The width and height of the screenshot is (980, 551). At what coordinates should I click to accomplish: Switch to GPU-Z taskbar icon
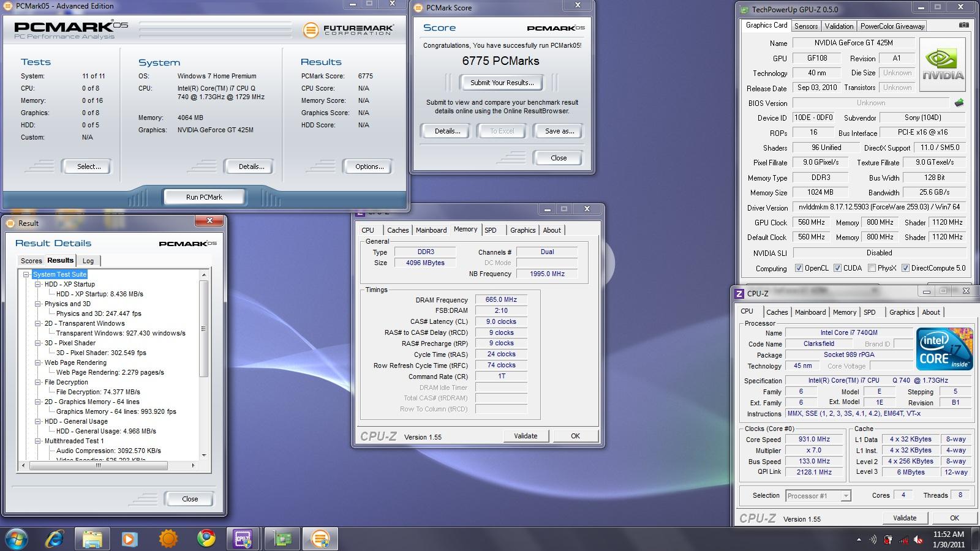coord(282,539)
